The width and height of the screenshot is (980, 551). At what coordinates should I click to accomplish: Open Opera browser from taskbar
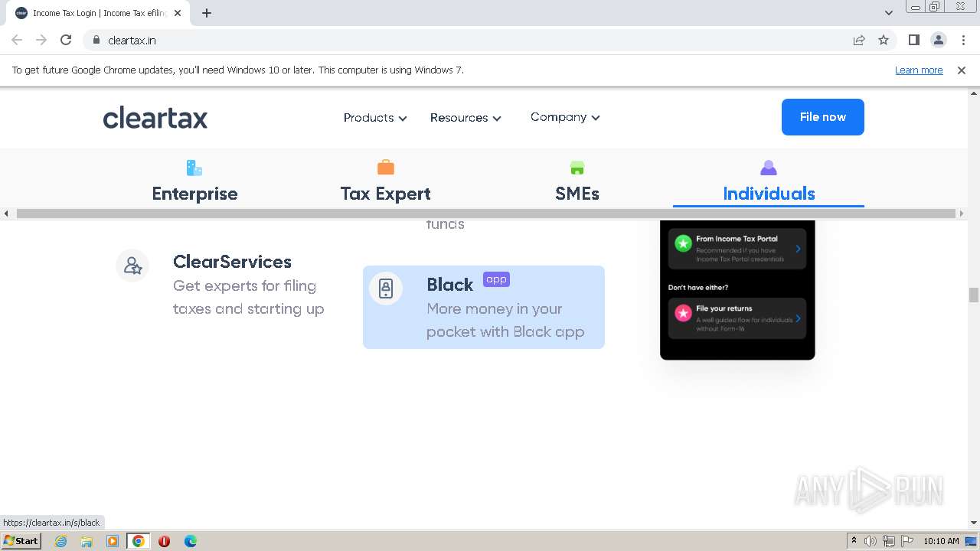[164, 541]
